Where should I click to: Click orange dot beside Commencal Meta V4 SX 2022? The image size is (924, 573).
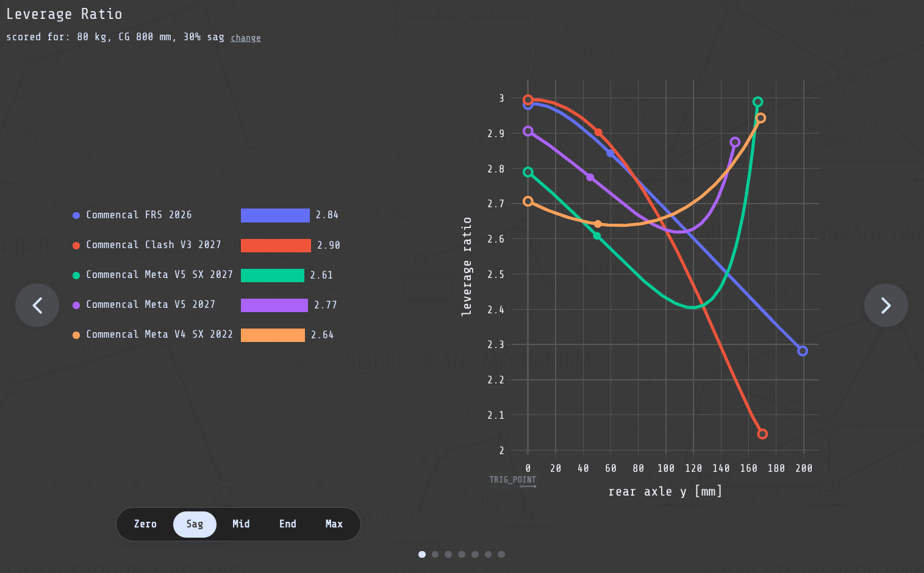(76, 335)
